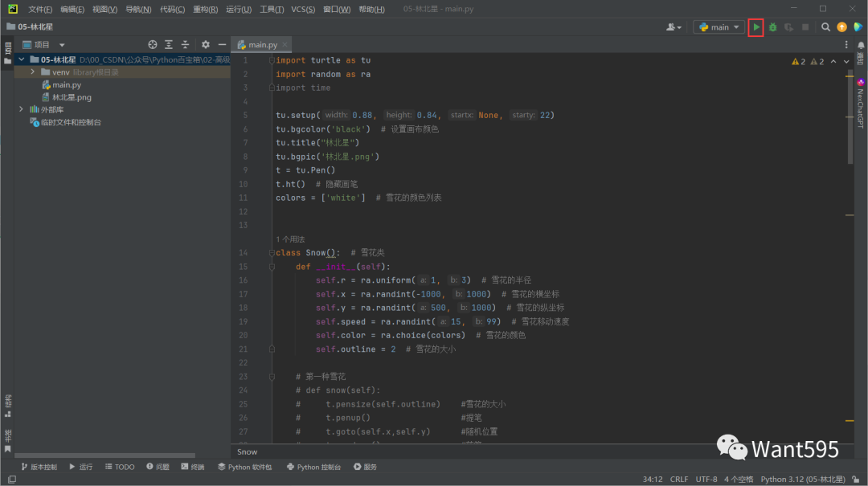Expand the venv folder in the project tree

click(33, 72)
